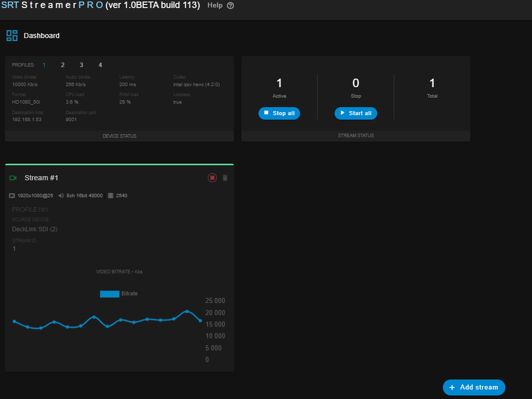
Task: Select profile 4 tab
Action: pos(100,65)
